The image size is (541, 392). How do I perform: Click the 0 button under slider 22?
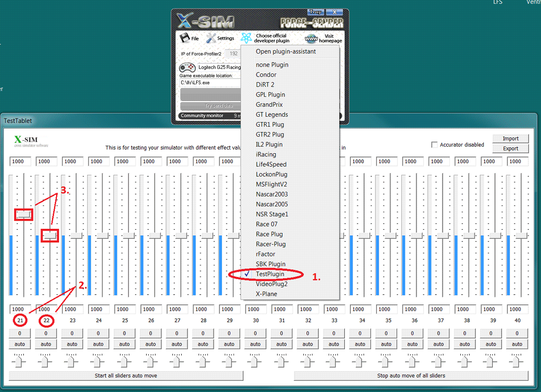(x=46, y=334)
